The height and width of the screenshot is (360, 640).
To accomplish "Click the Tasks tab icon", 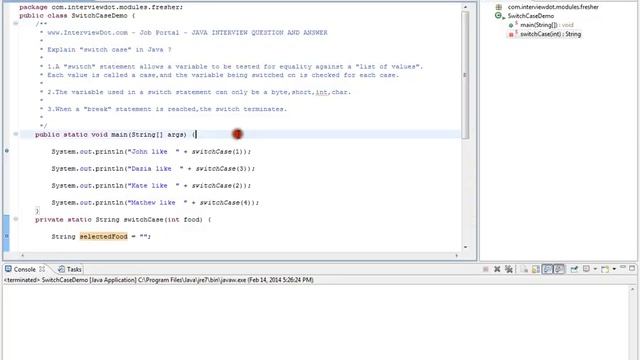I will click(61, 269).
